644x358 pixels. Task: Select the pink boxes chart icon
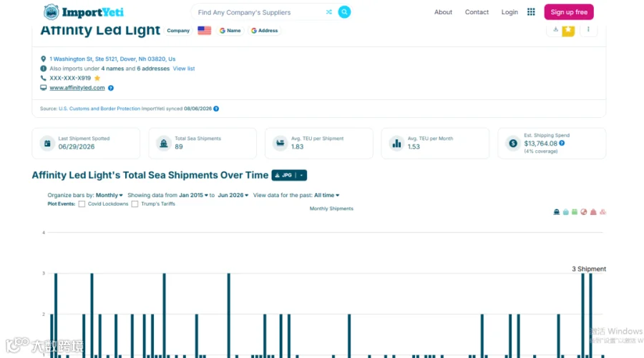tap(603, 212)
